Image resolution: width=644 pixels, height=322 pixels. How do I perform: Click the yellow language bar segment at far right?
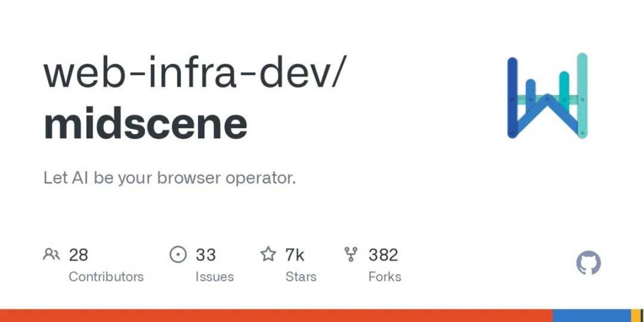[x=637, y=316]
